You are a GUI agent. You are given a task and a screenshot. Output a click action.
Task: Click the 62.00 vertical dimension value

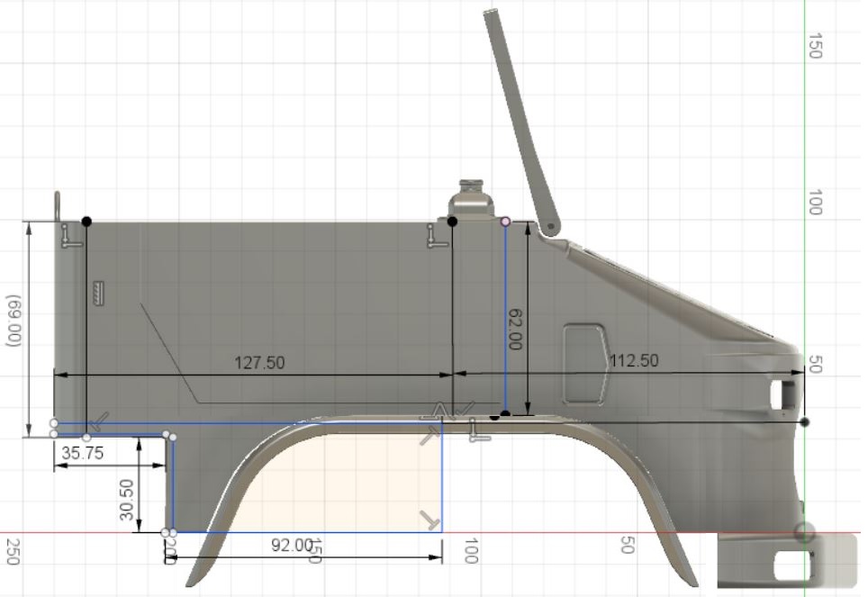click(514, 329)
